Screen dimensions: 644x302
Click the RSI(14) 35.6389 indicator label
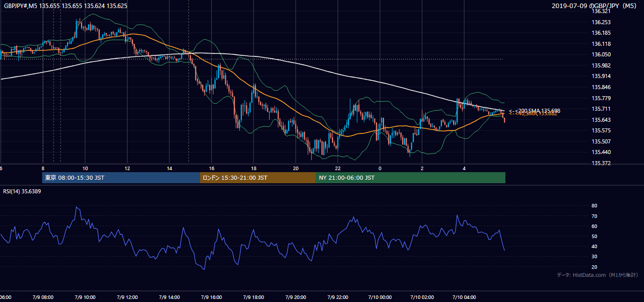point(22,191)
